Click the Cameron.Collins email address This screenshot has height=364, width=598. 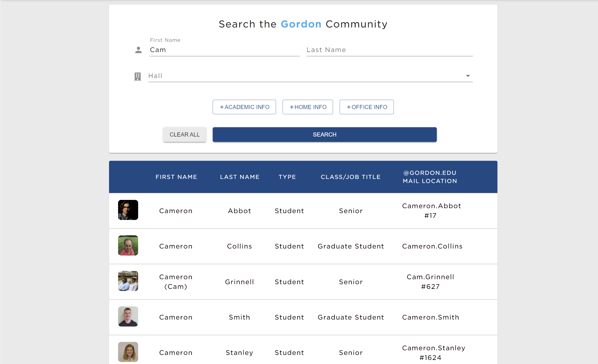(432, 246)
